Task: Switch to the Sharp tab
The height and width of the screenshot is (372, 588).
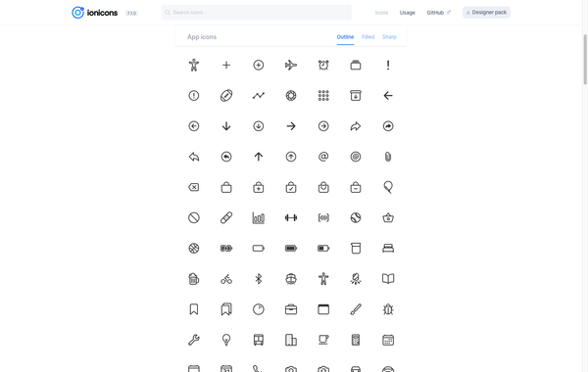Action: click(x=389, y=37)
